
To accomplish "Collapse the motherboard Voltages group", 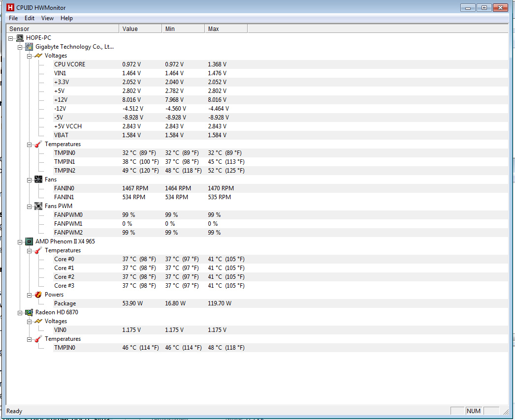I will pyautogui.click(x=29, y=56).
